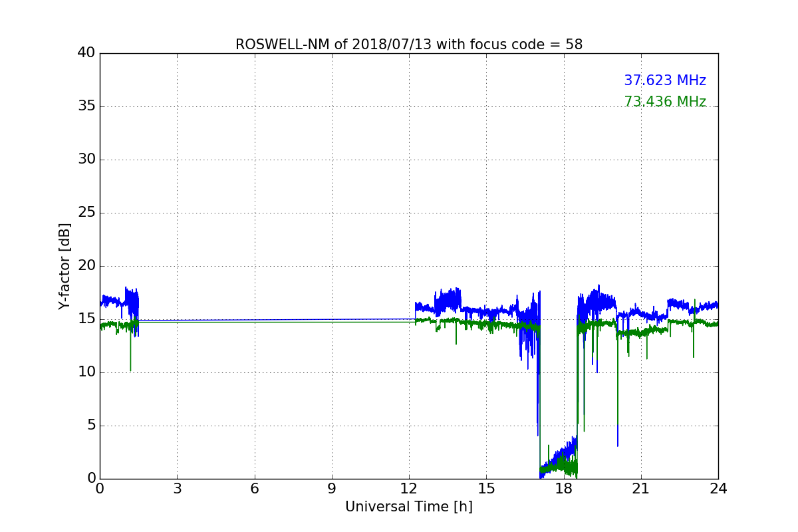Click the y-axis tick label 25
Viewport: 798px width, 532px height.
(x=86, y=213)
